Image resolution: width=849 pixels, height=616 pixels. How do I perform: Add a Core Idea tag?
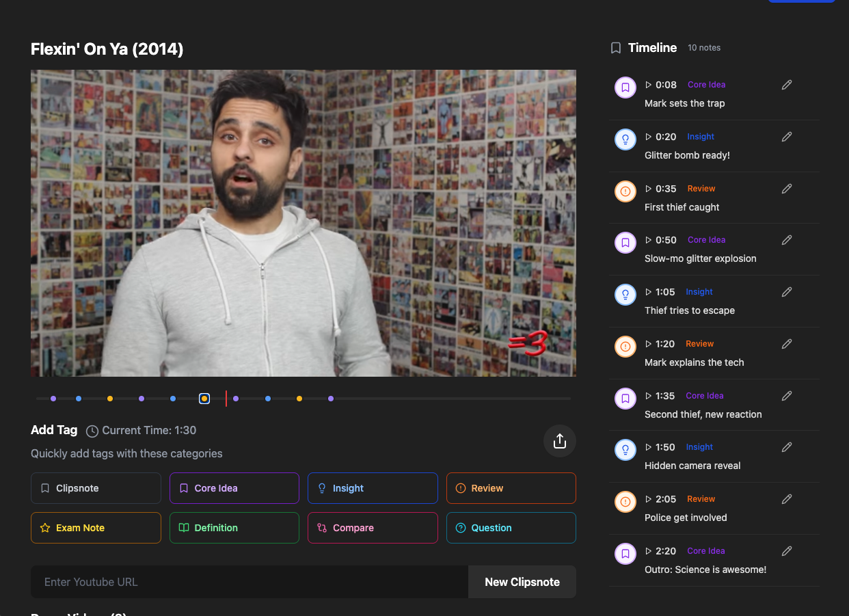pos(234,488)
